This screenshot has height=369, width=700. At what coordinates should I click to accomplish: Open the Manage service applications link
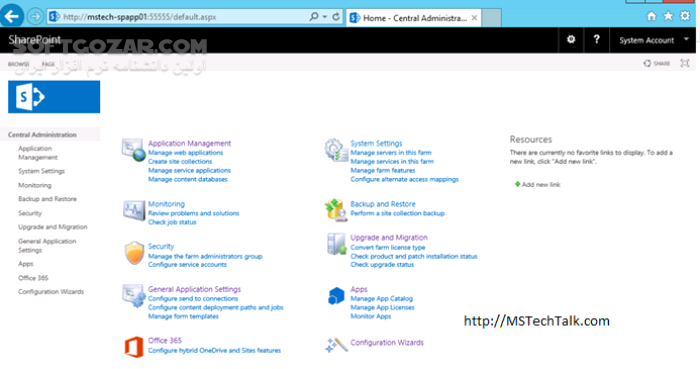pos(189,170)
